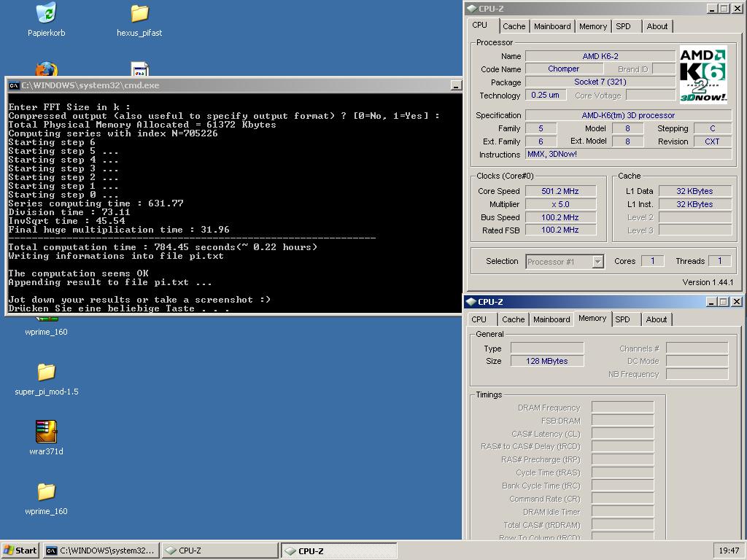The image size is (747, 560).
Task: Click the Technology value 0.25 um
Action: click(546, 96)
